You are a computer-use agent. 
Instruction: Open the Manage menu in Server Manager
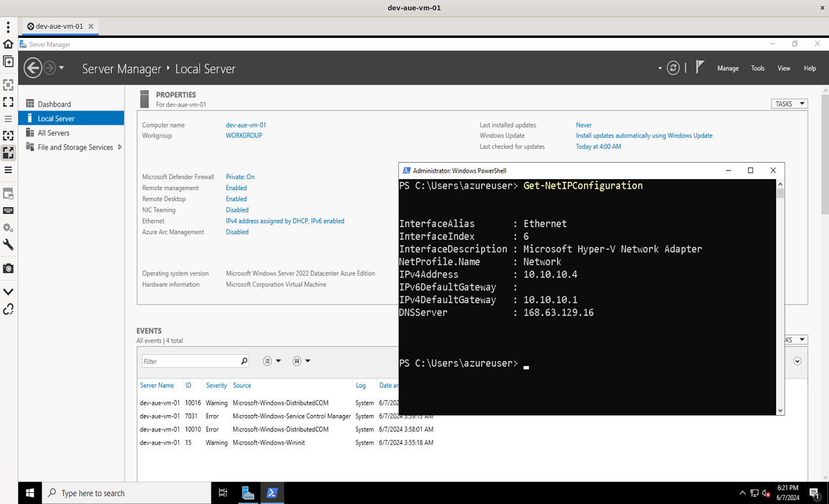click(x=728, y=67)
